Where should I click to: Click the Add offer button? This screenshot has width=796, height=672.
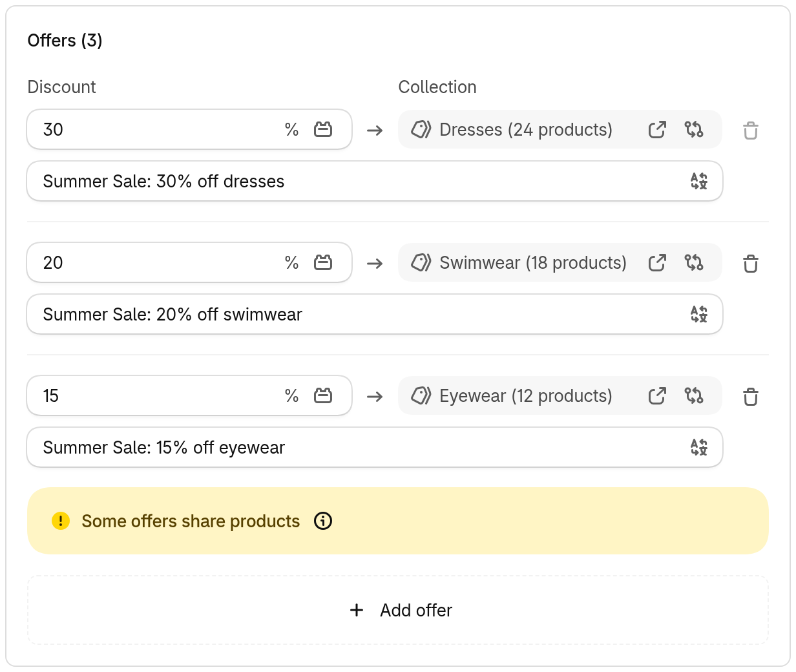(x=398, y=610)
